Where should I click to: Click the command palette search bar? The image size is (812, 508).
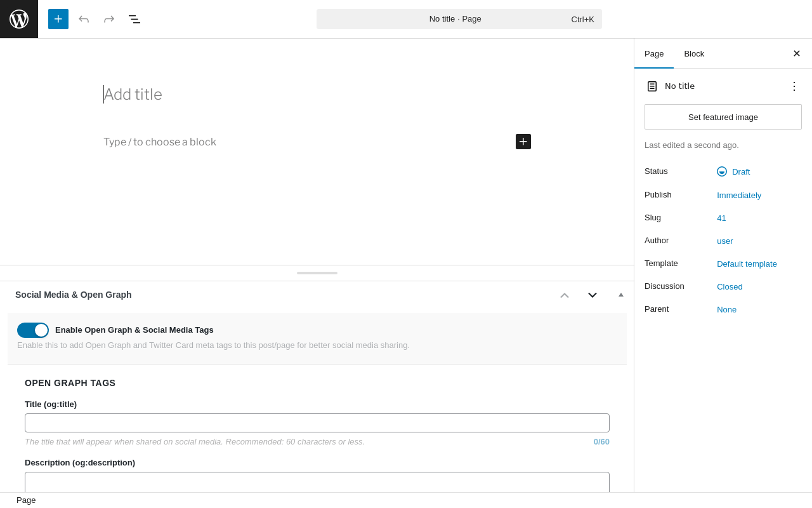[x=459, y=19]
